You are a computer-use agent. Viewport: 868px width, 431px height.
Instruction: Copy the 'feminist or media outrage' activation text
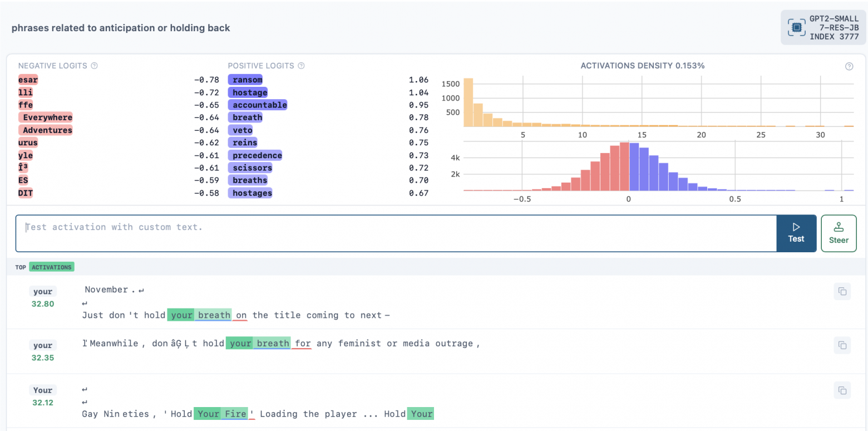click(x=842, y=345)
